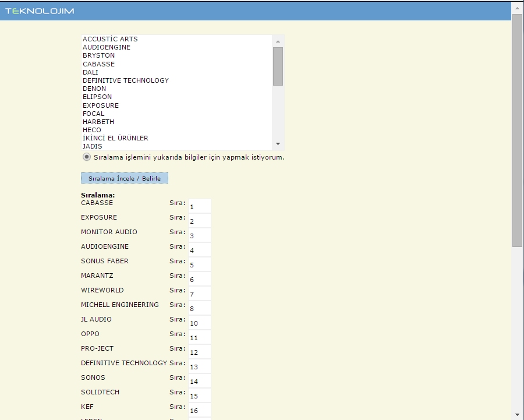Click the Sıra field for PRO-JECT
Viewport: 524px width, 420px height.
pos(200,351)
